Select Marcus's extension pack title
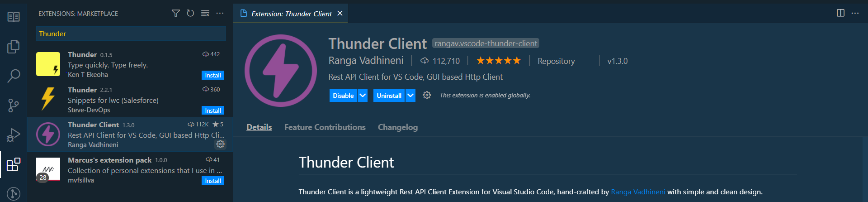The height and width of the screenshot is (202, 868). click(x=109, y=160)
